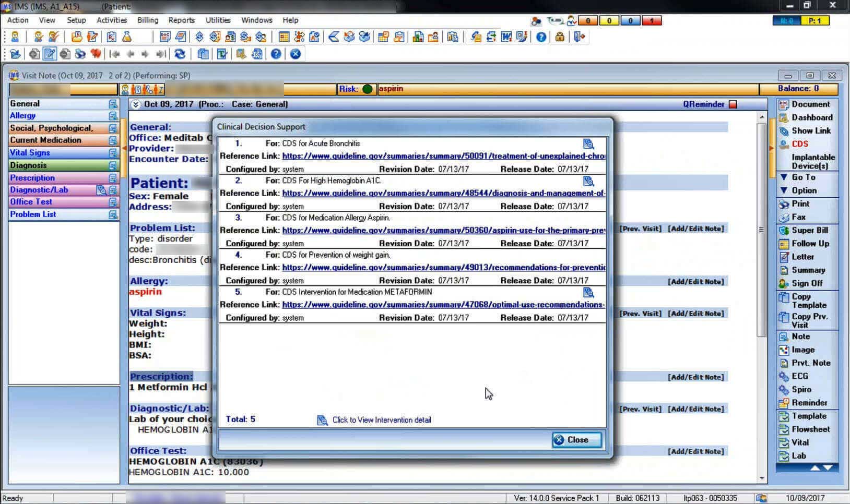Select Office Test in left panel
Screen dimensions: 850x504
[x=64, y=202]
